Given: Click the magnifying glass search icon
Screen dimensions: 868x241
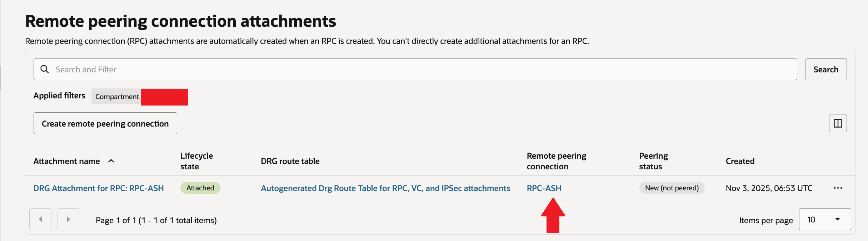Looking at the screenshot, I should pos(45,69).
